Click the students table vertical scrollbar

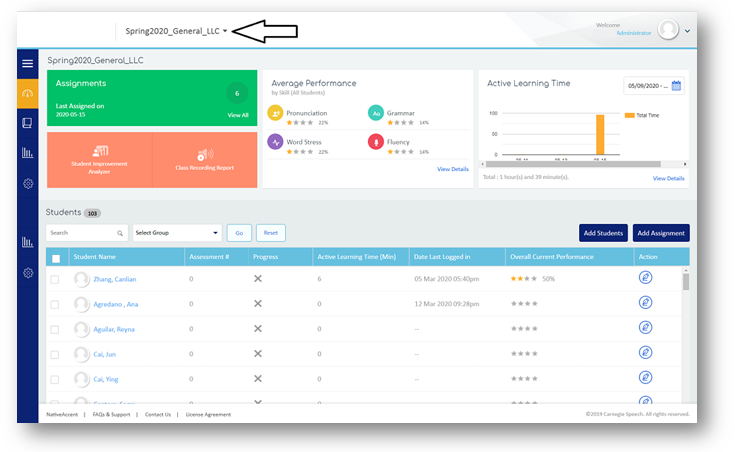point(686,281)
